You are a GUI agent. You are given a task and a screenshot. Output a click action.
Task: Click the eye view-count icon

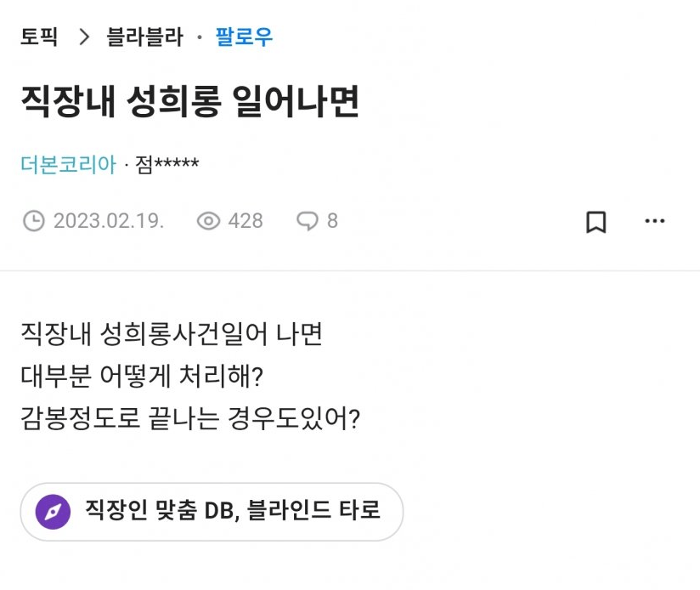(x=208, y=221)
